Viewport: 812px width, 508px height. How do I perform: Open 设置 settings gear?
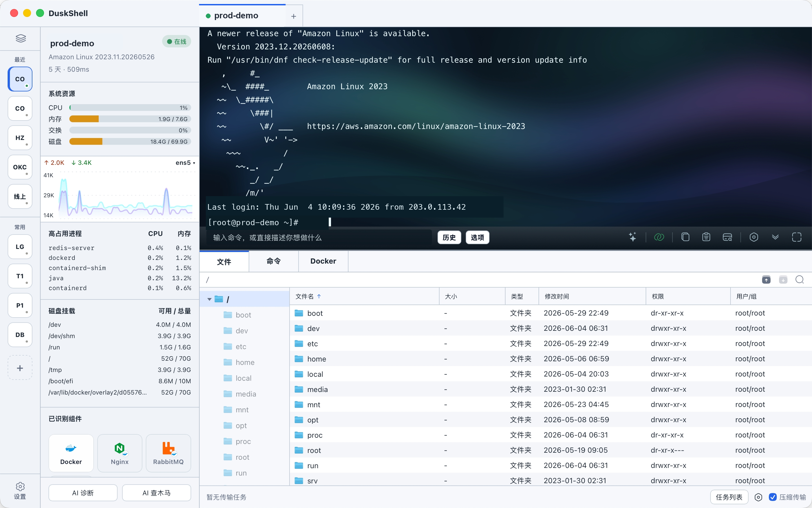coord(20,491)
